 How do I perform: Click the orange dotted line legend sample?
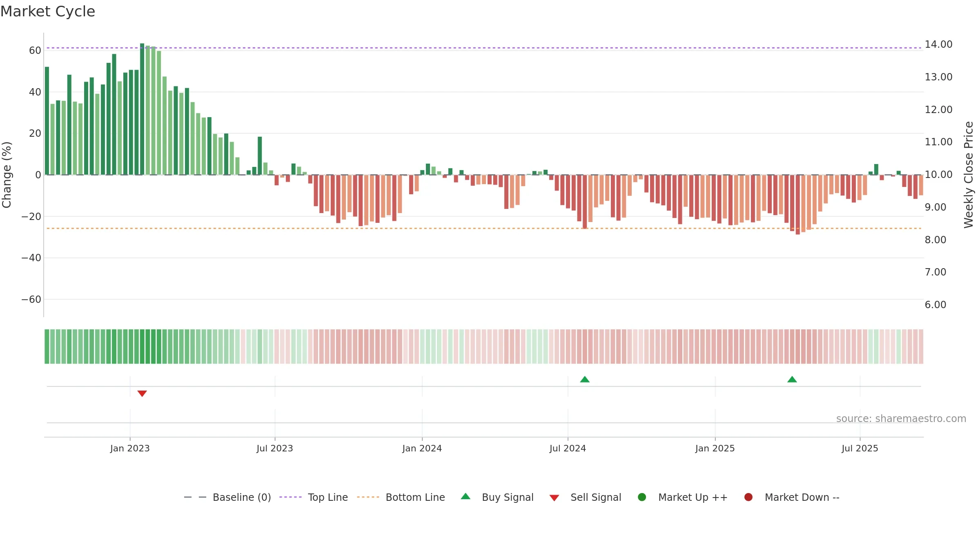368,497
